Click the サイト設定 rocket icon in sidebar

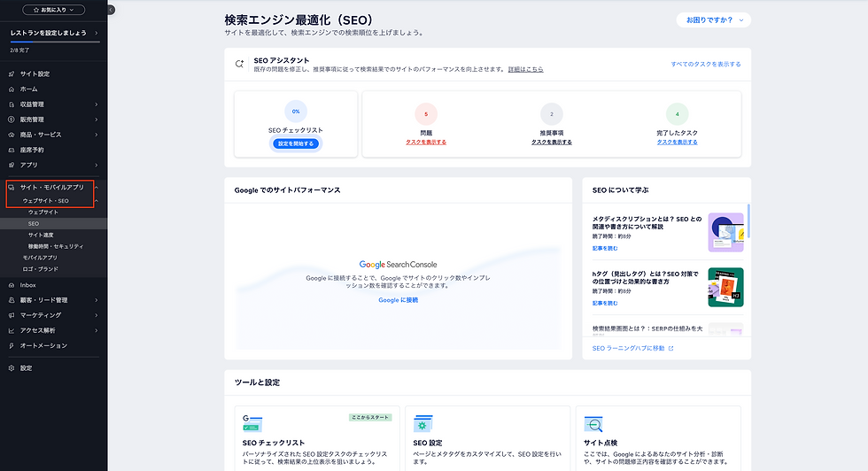(11, 73)
